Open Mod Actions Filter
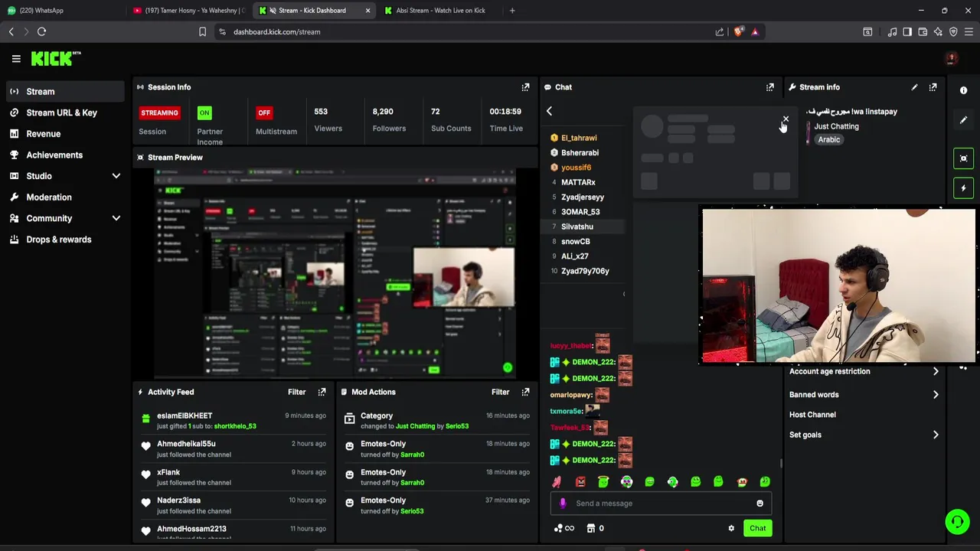The width and height of the screenshot is (980, 551). tap(500, 392)
